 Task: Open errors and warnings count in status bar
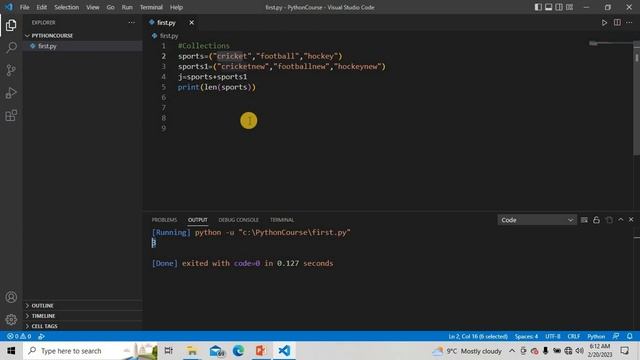(19, 336)
